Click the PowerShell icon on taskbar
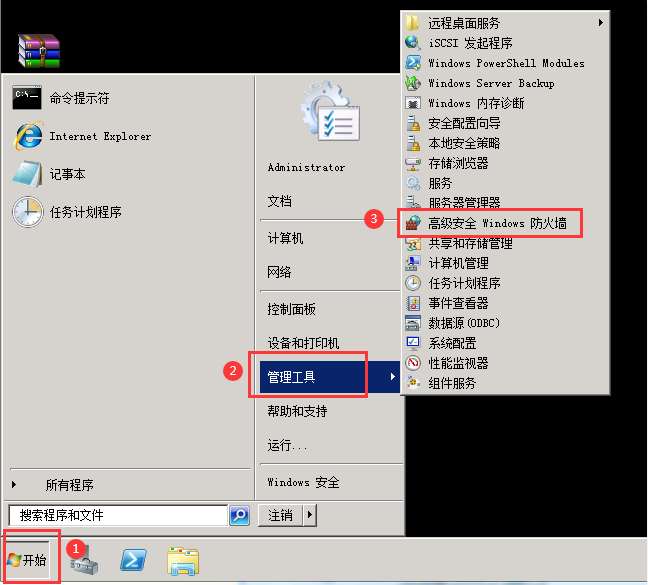This screenshot has width=648, height=585. click(x=133, y=560)
